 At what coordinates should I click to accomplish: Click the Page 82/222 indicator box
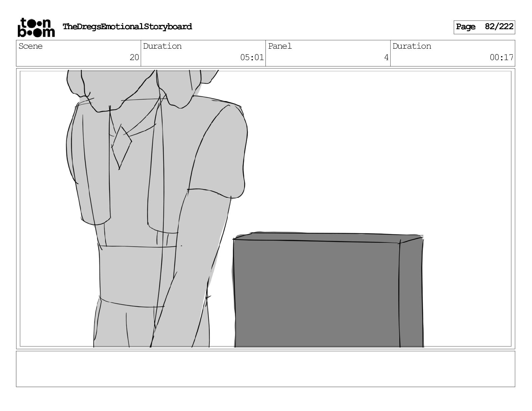point(484,27)
